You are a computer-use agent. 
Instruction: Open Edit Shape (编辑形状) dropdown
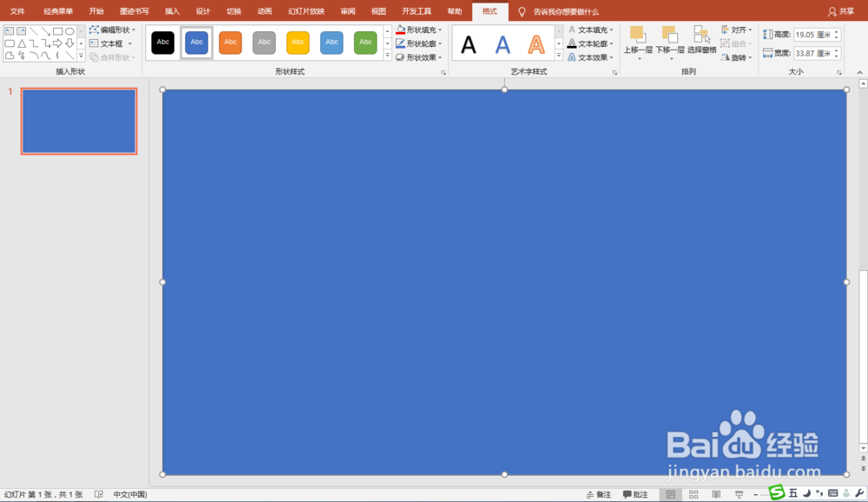(x=112, y=30)
